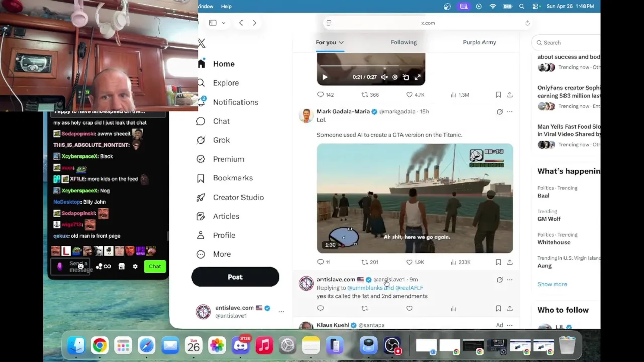Bookmark antislave.com's reply post
Screen dimensions: 644x362
tap(498, 308)
